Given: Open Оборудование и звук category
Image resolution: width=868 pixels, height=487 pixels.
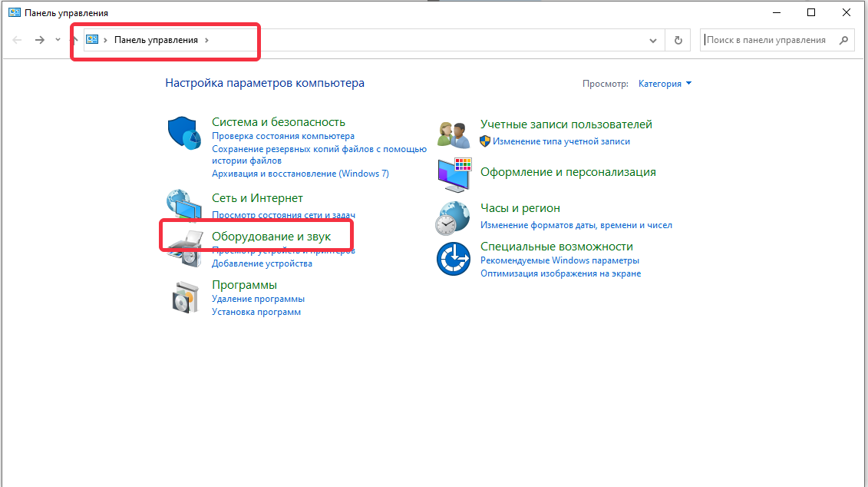Looking at the screenshot, I should (x=271, y=237).
